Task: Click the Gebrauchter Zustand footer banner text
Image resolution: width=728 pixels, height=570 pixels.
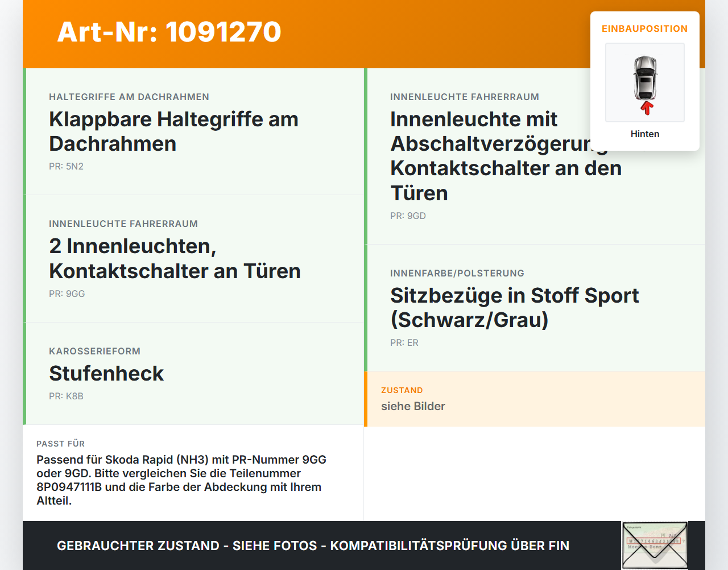Action: [x=313, y=546]
